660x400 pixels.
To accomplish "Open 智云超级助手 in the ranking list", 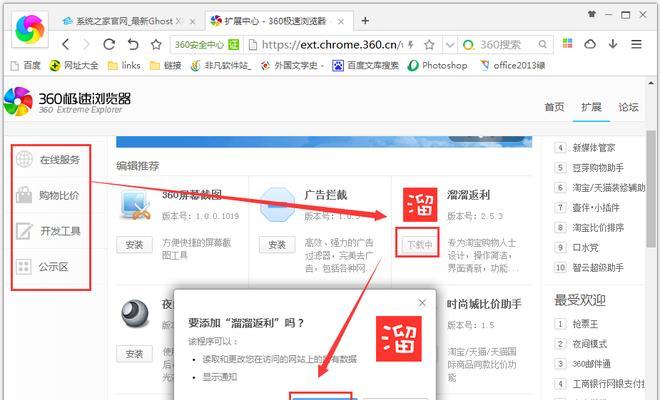I will pos(598,267).
